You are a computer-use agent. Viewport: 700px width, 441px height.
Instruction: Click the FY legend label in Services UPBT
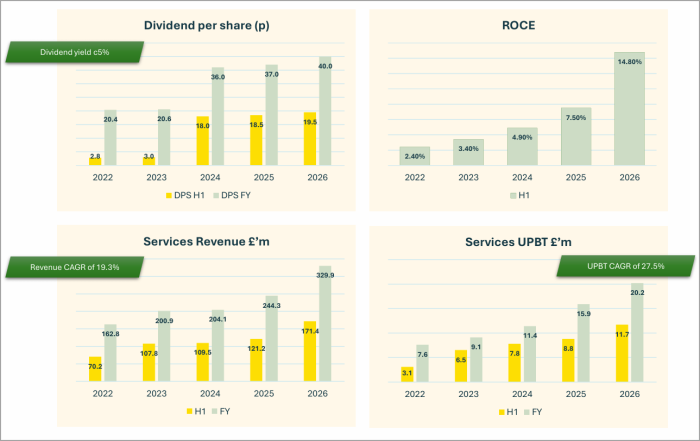537,412
